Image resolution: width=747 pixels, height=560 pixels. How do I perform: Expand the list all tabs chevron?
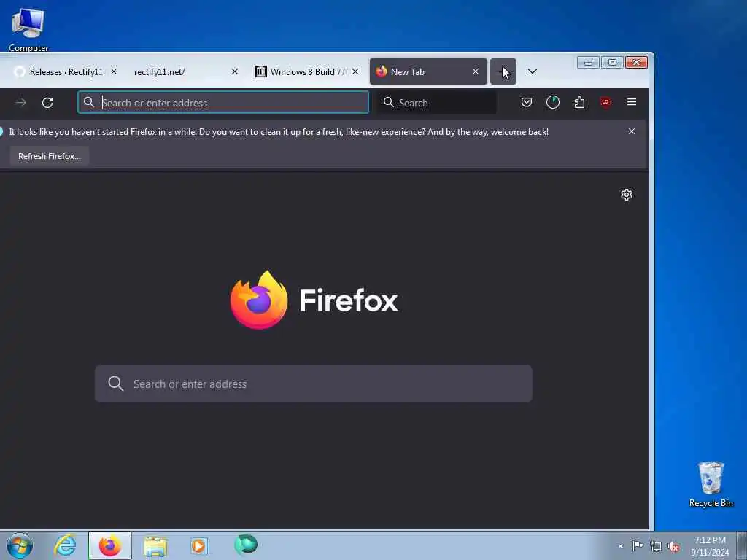pos(532,71)
